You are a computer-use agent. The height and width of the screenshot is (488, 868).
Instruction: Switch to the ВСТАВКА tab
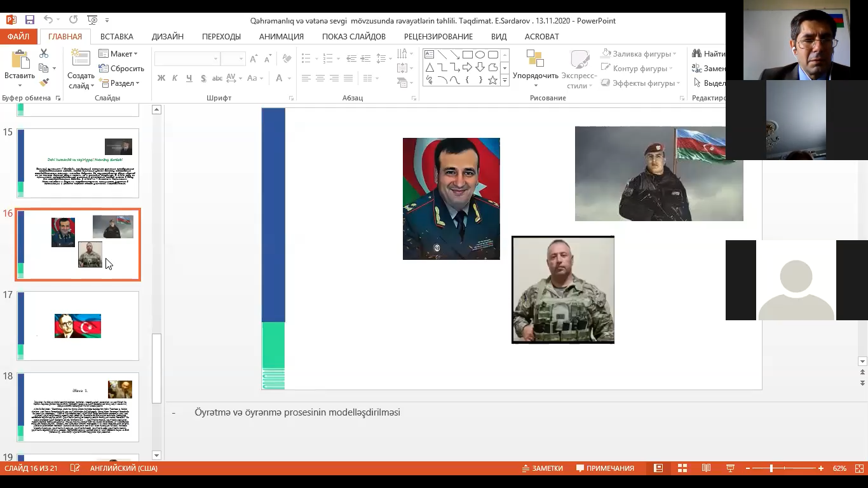pyautogui.click(x=117, y=36)
